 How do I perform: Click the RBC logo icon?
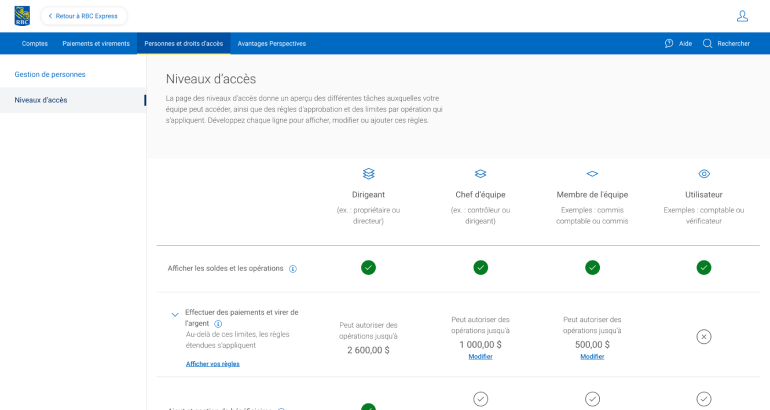22,16
